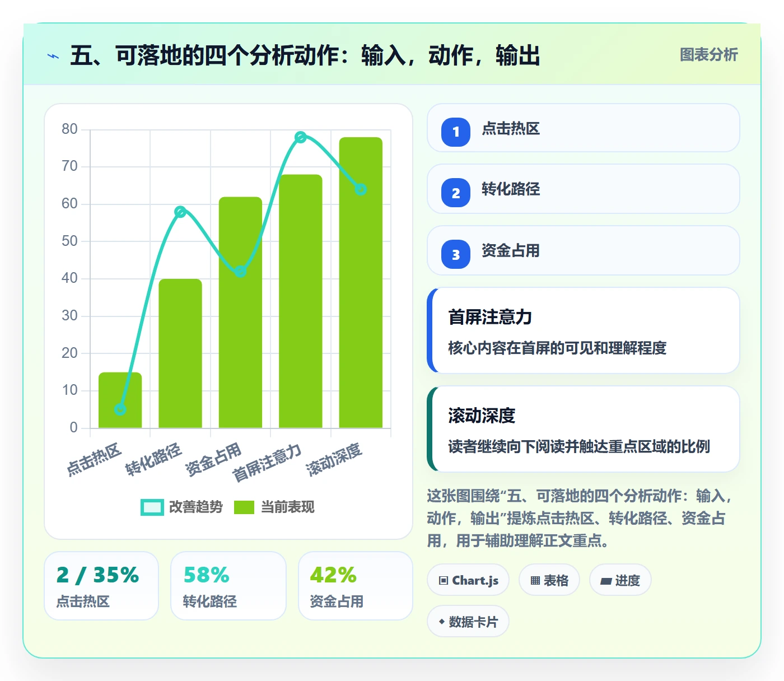Click the 42% stat value
The height and width of the screenshot is (681, 784).
(x=333, y=575)
